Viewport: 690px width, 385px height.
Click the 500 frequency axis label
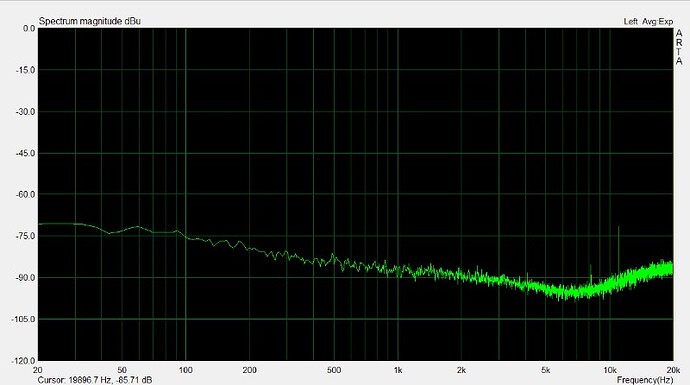334,370
